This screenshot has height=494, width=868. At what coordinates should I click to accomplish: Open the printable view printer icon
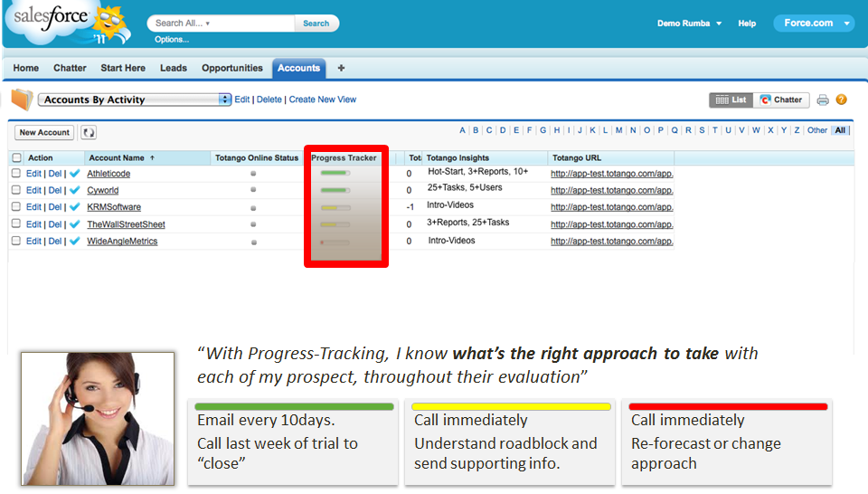(823, 100)
